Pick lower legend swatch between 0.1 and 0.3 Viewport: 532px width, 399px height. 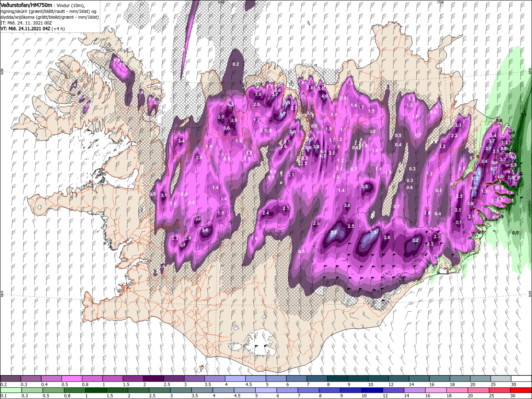pyautogui.click(x=11, y=390)
